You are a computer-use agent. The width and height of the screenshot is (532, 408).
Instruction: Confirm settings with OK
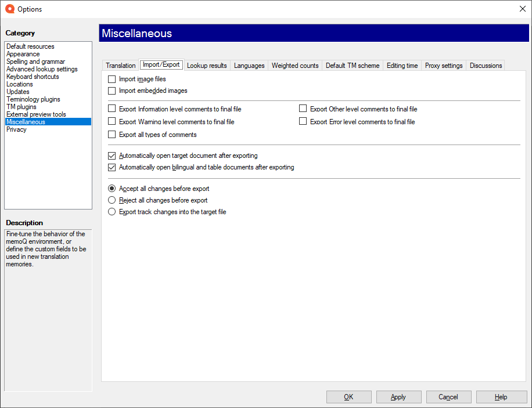tap(348, 397)
